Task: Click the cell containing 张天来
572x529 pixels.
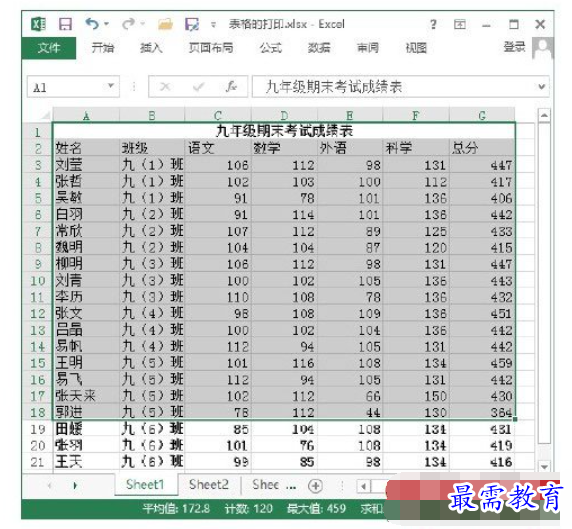Action: tap(86, 396)
